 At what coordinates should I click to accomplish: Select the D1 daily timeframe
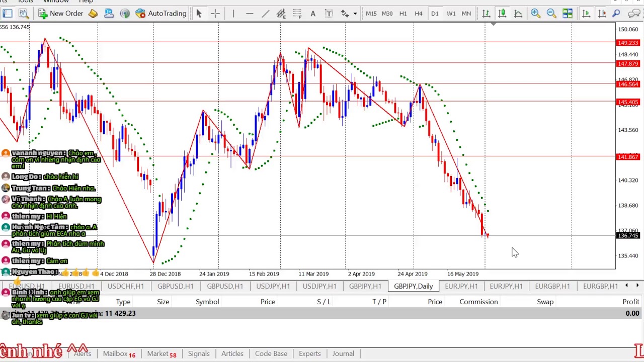435,14
